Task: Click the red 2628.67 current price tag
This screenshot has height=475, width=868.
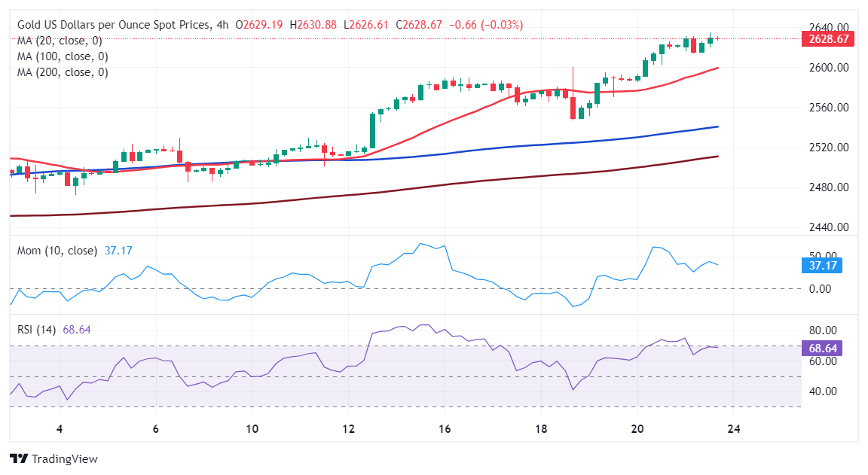Action: pos(828,38)
